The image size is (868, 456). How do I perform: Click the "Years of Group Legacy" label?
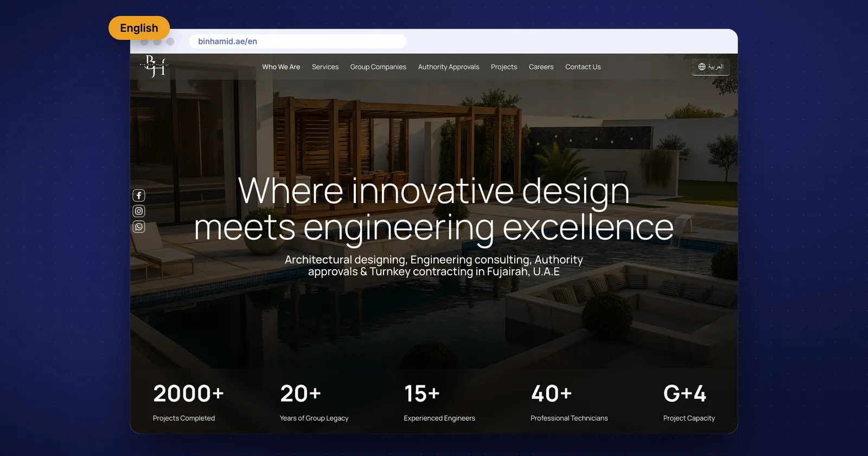point(314,418)
